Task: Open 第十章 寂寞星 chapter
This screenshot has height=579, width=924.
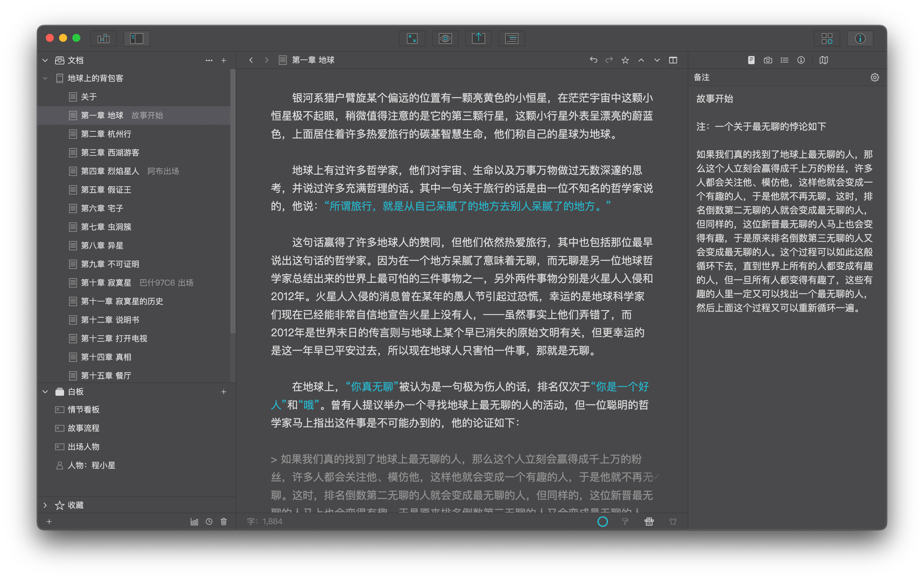Action: [134, 283]
